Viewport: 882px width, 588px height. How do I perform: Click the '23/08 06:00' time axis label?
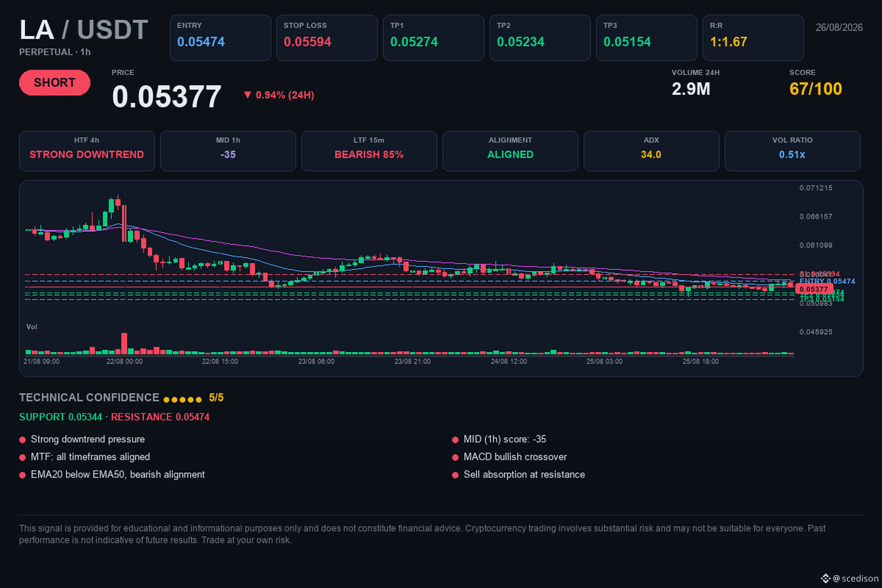click(316, 362)
